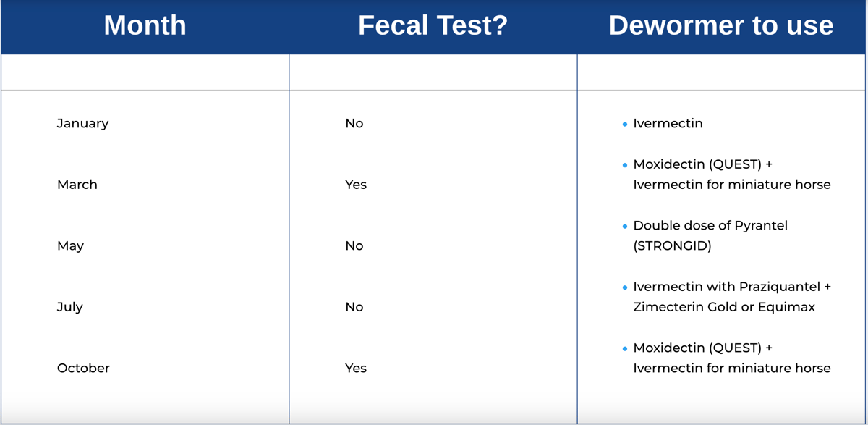868x425 pixels.
Task: Click Zimecterin Gold or Equimax text
Action: pos(724,307)
